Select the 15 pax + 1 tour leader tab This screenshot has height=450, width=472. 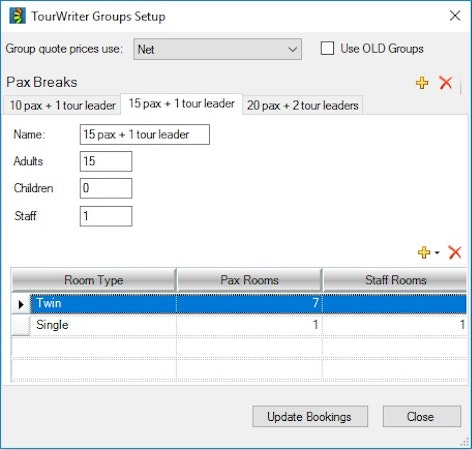(x=182, y=104)
